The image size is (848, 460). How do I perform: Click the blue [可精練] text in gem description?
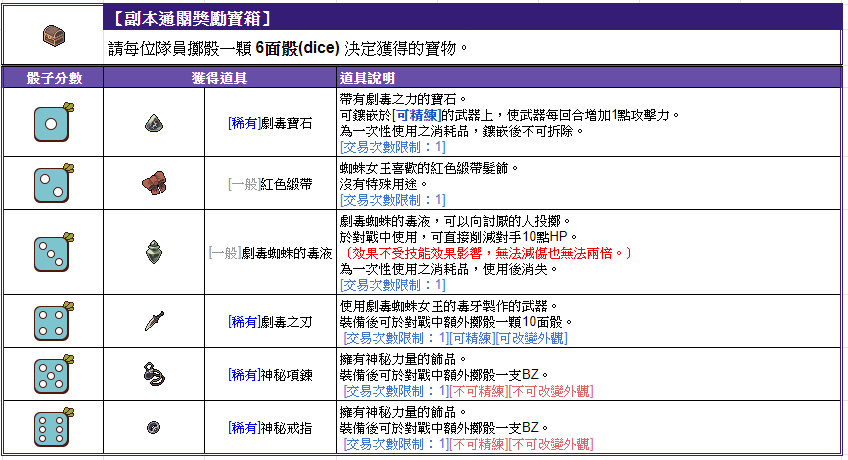point(417,115)
